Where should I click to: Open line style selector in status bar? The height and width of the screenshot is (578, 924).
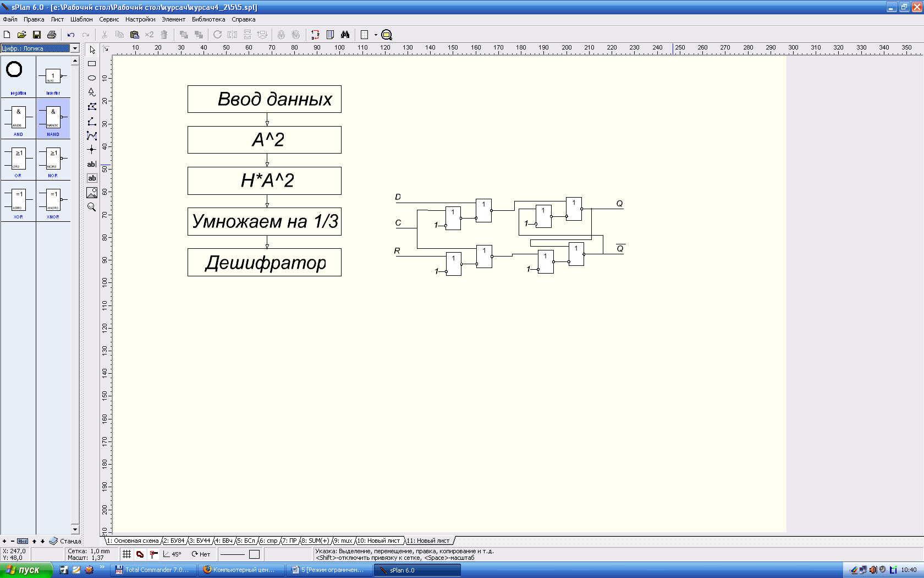pos(232,554)
